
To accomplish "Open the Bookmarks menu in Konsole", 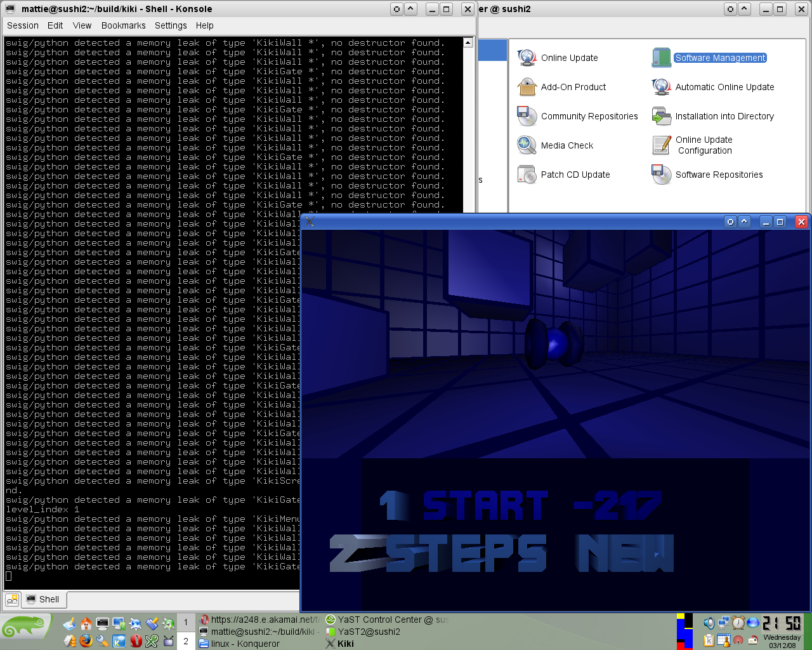I will [x=124, y=25].
